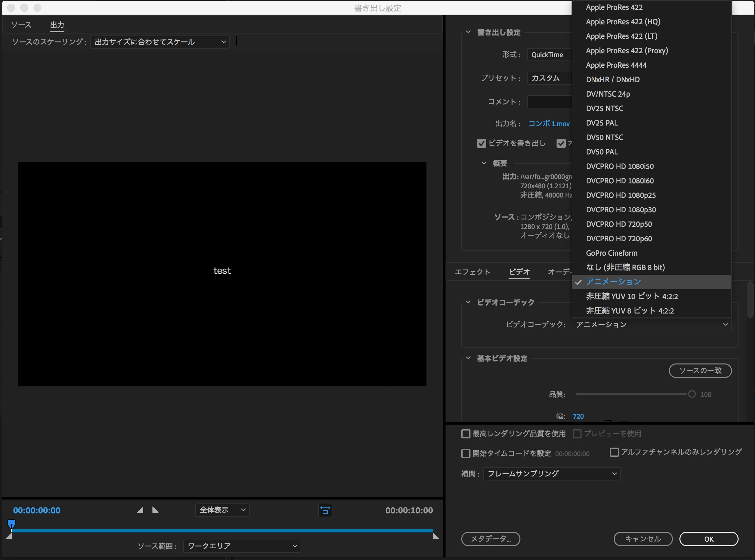This screenshot has height=560, width=755.
Task: Click the ソースの一致 button
Action: (700, 370)
